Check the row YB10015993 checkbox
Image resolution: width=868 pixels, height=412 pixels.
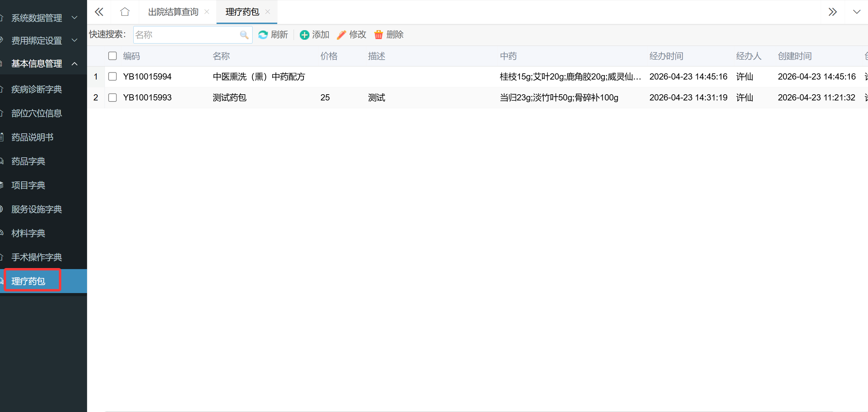pos(112,98)
